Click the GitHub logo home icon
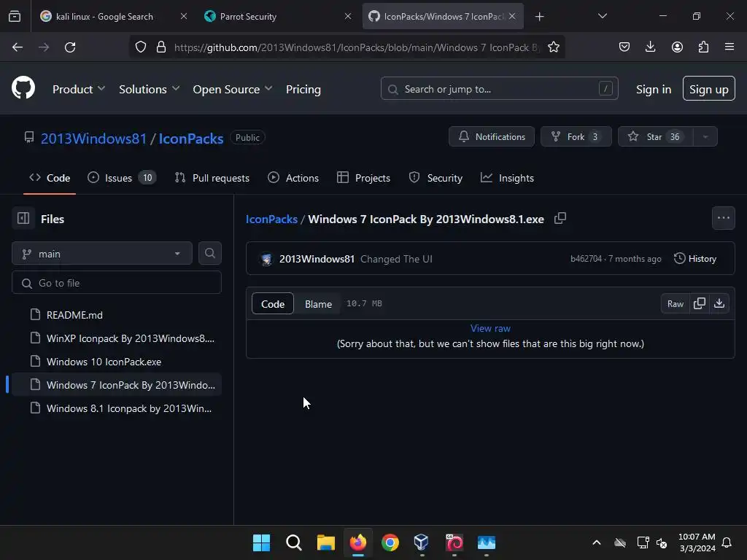Screen dimensions: 747x560 (x=23, y=88)
